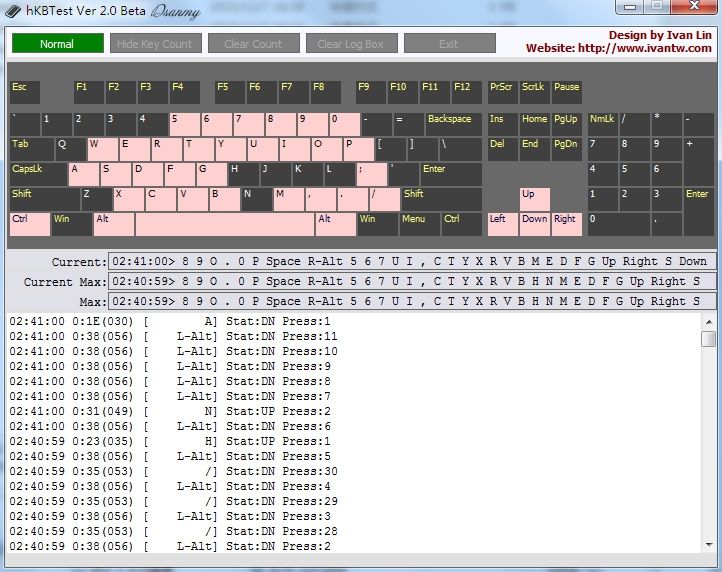The width and height of the screenshot is (722, 572).
Task: Click the Ins key tile
Action: [502, 124]
